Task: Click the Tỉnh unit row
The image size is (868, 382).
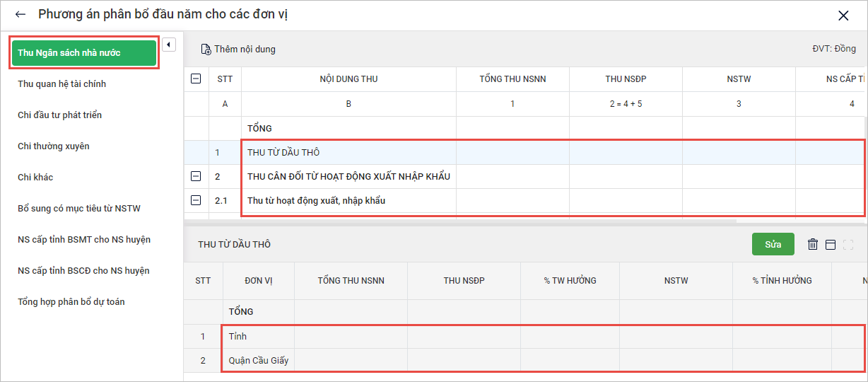Action: point(238,336)
